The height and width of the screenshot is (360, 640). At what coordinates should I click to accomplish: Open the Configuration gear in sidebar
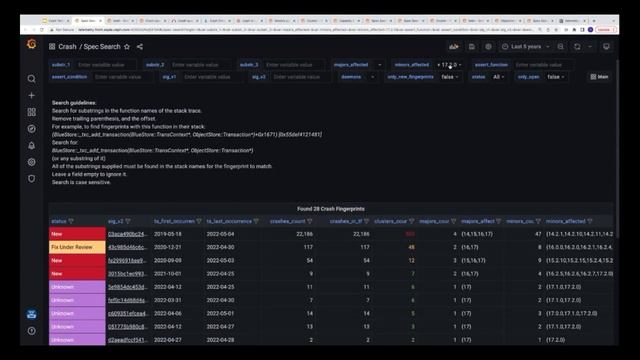pos(31,162)
